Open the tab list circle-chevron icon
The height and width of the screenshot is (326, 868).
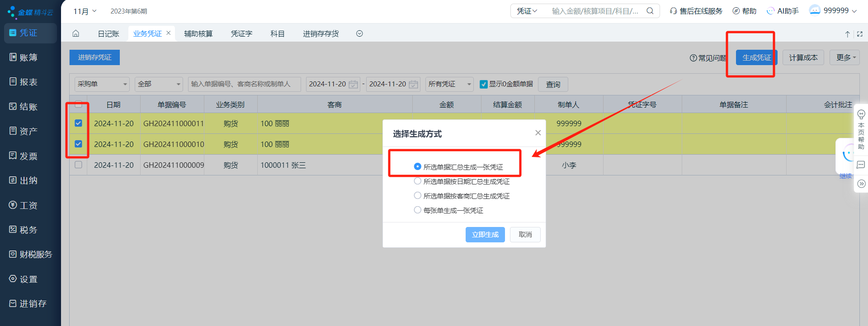coord(359,33)
